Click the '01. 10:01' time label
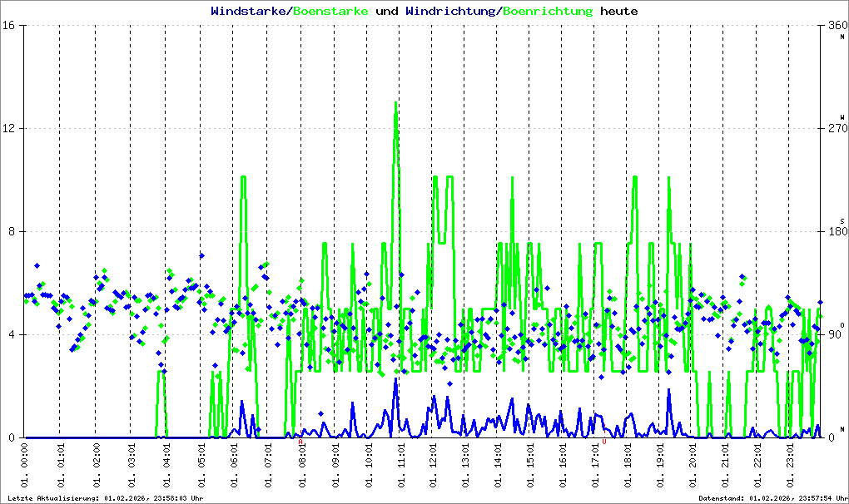This screenshot has height=504, width=849. point(368,466)
